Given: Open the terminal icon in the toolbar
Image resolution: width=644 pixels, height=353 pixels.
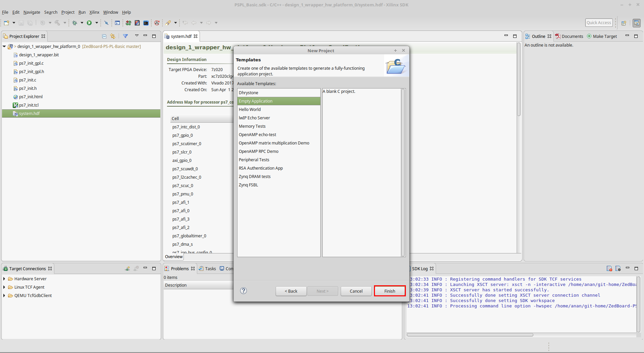Looking at the screenshot, I should pyautogui.click(x=117, y=23).
